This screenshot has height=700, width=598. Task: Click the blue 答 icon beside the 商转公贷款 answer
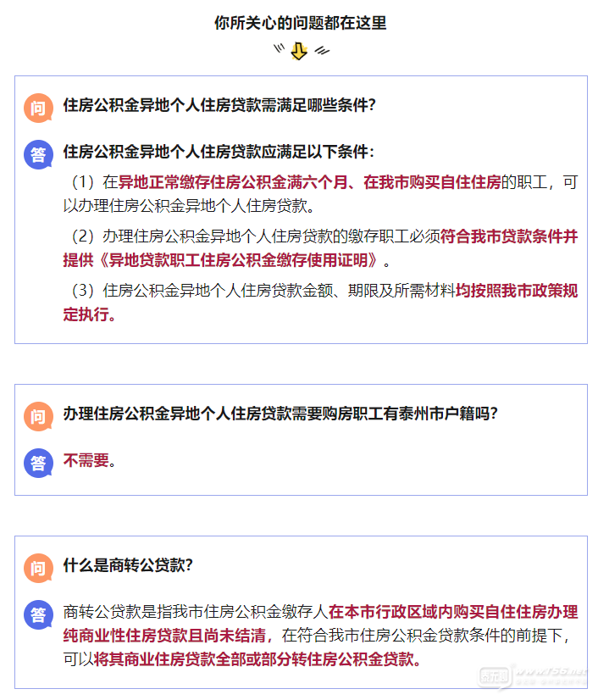tap(38, 614)
